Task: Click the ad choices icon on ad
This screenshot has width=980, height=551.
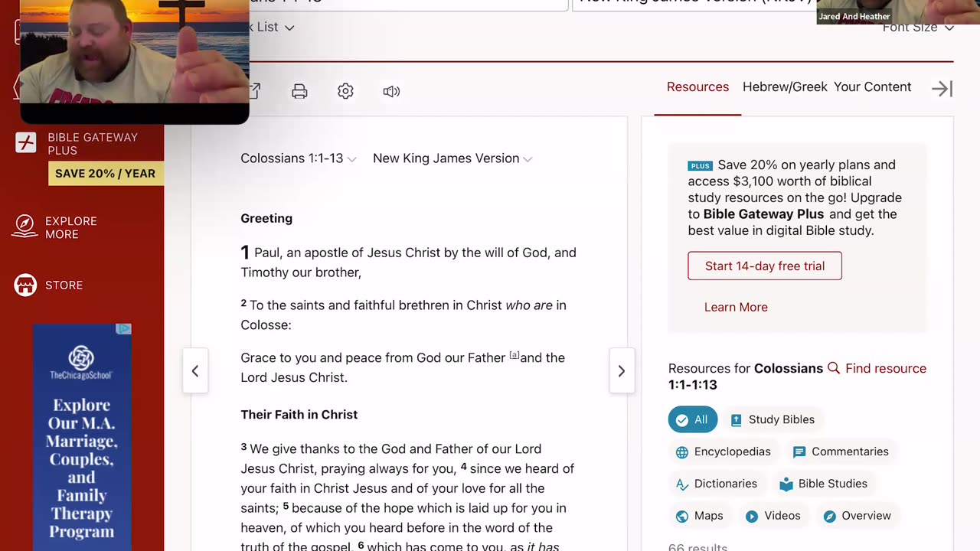Action: click(123, 329)
